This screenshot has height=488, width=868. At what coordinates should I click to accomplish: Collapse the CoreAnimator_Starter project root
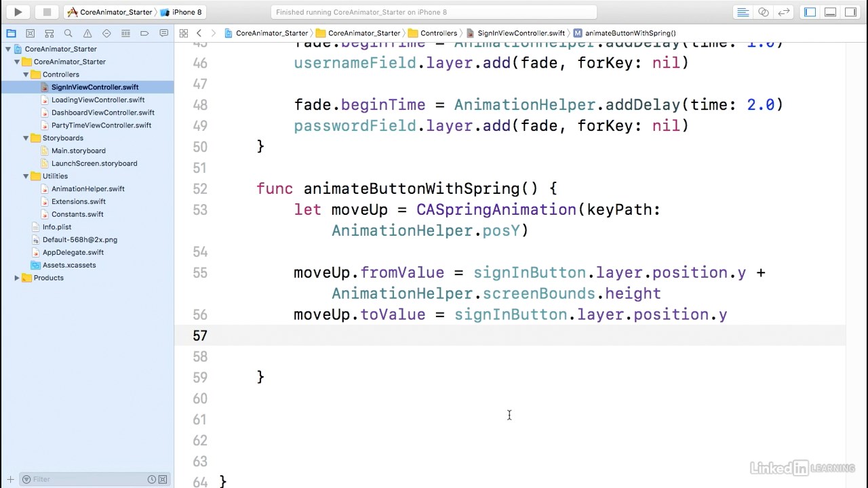(8, 49)
